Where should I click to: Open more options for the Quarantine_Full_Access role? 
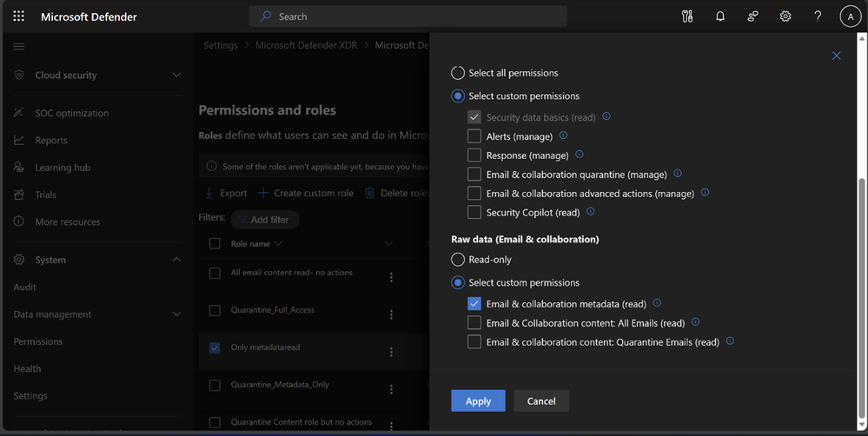point(391,314)
